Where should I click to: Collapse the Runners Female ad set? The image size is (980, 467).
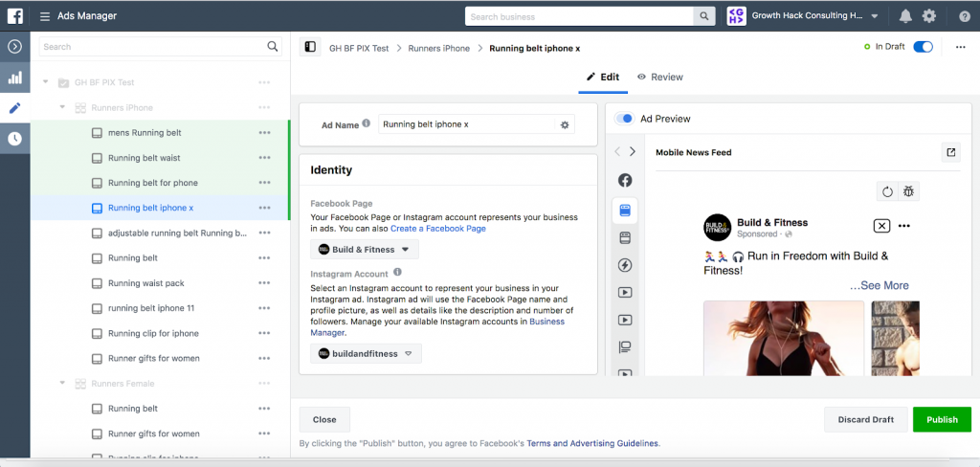[62, 383]
